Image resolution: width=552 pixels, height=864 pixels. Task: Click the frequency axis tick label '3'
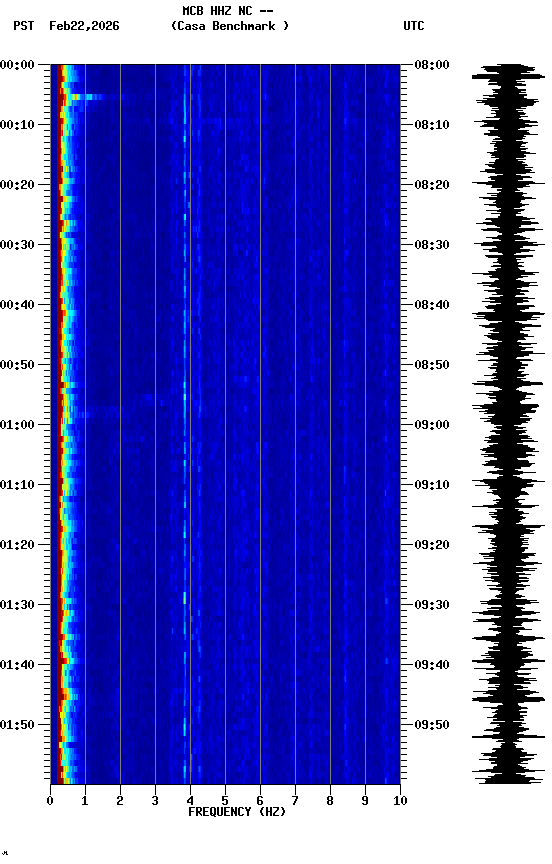[x=155, y=801]
